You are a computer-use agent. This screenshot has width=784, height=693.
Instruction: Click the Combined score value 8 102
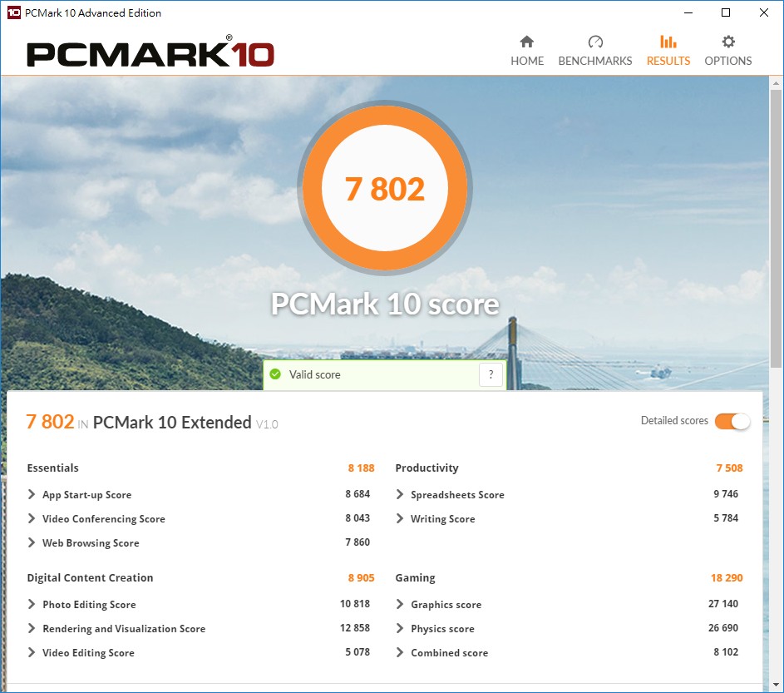[726, 651]
